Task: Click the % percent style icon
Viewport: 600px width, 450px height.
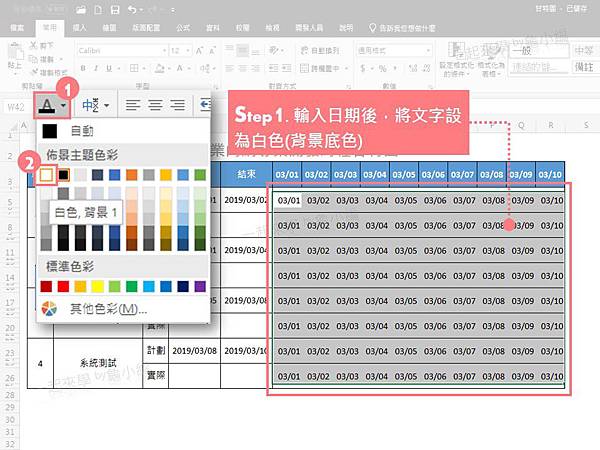Action: [x=382, y=68]
